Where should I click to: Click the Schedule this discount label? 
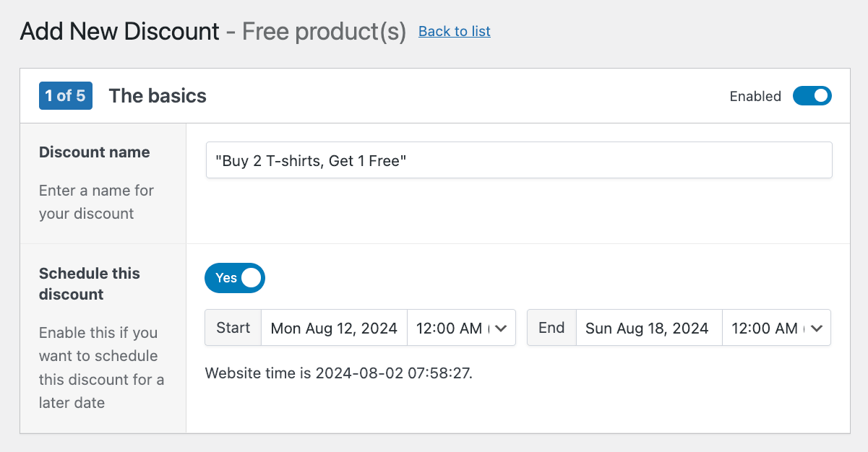[90, 284]
